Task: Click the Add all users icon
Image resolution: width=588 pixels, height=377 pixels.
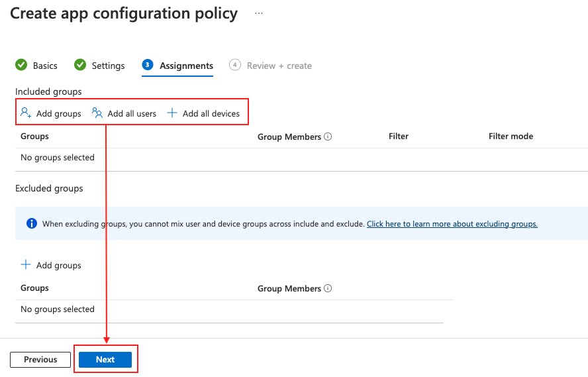Action: pos(97,113)
